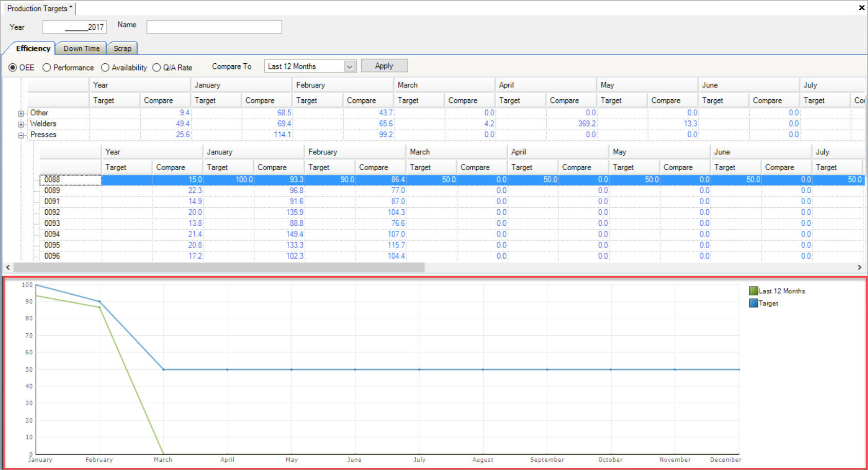This screenshot has width=868, height=470.
Task: Select the Q/A Rate radio button
Action: 157,67
